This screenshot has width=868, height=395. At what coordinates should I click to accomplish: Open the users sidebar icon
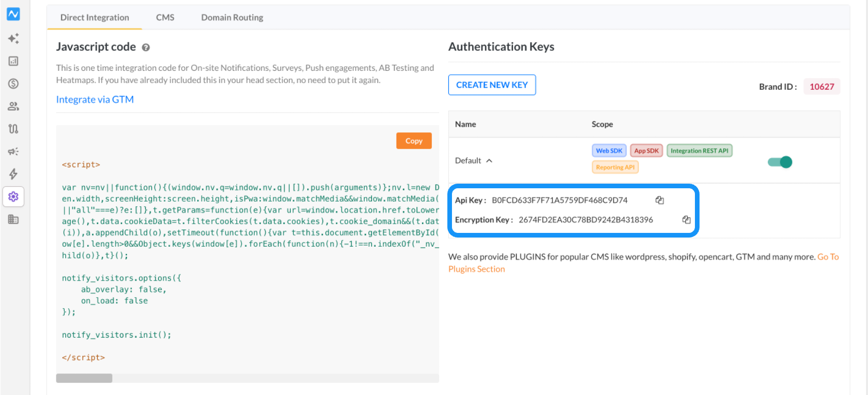[x=13, y=106]
